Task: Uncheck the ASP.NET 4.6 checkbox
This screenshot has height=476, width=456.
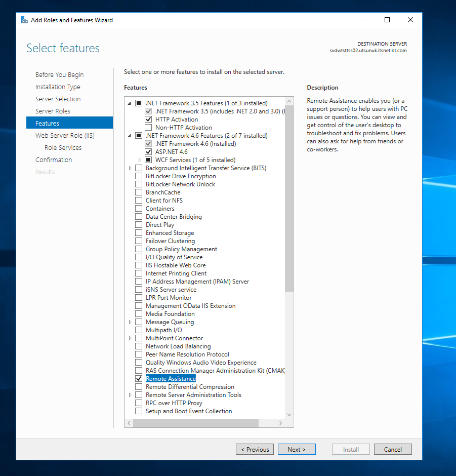Action: click(148, 152)
